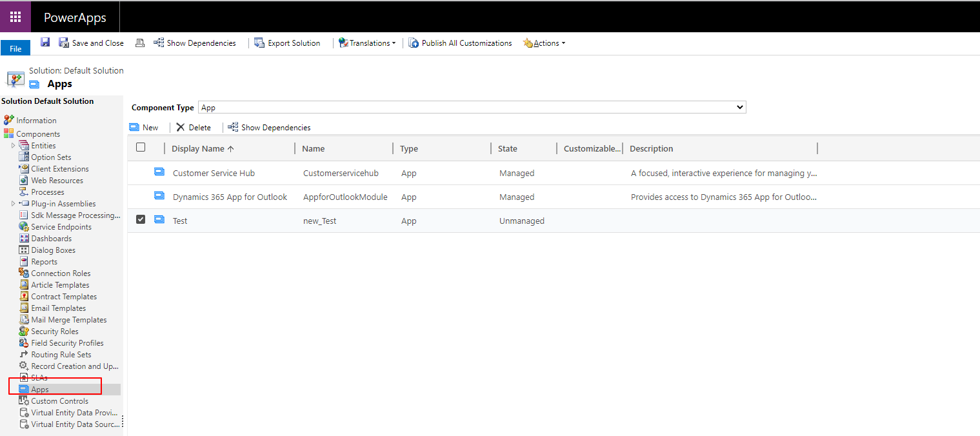Click Show Dependencies in top toolbar
The width and height of the screenshot is (980, 436).
point(195,43)
